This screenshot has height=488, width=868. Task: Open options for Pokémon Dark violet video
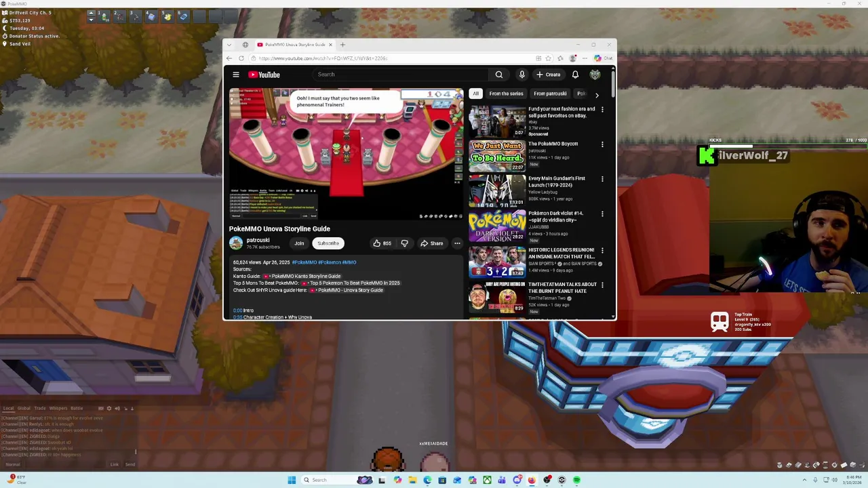[602, 213]
